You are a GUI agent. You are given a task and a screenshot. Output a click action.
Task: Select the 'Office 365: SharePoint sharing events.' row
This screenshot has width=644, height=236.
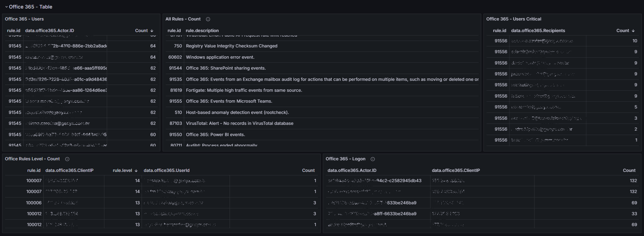[226, 68]
